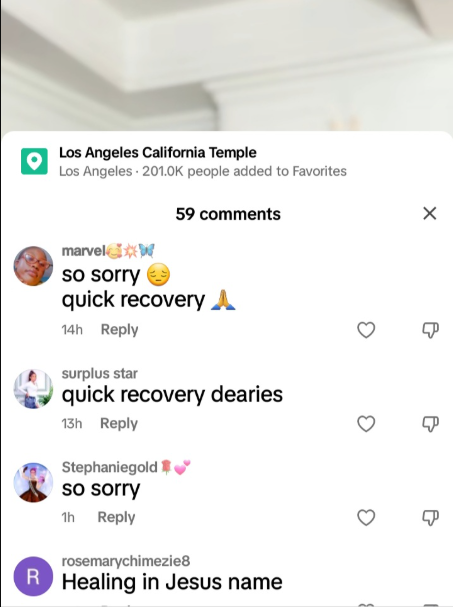The height and width of the screenshot is (607, 453).
Task: Like marvel's "so sorry" comment
Action: pyautogui.click(x=366, y=330)
